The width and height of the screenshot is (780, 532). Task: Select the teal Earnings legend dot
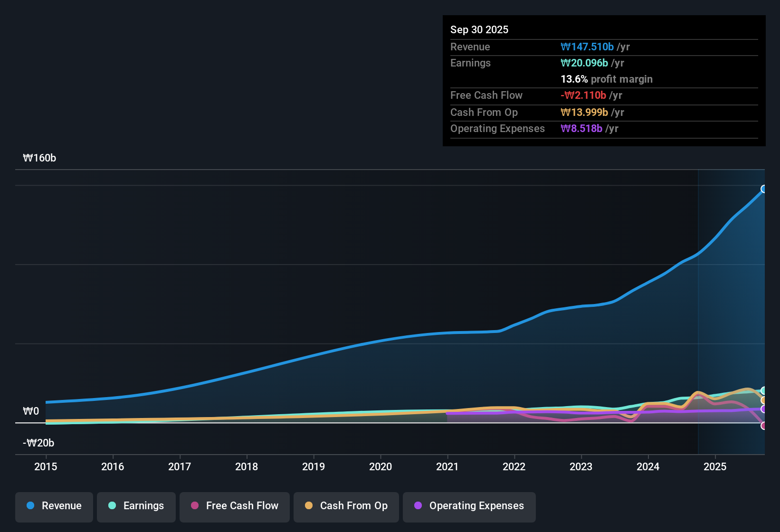tap(112, 506)
